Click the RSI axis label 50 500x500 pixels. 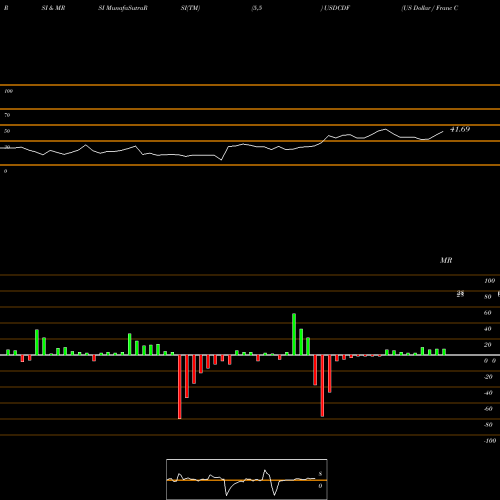click(7, 131)
